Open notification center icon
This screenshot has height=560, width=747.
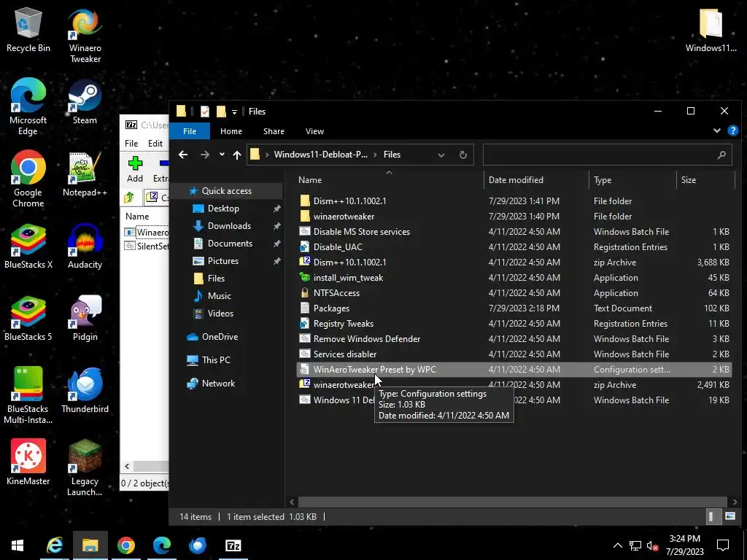coord(723,545)
